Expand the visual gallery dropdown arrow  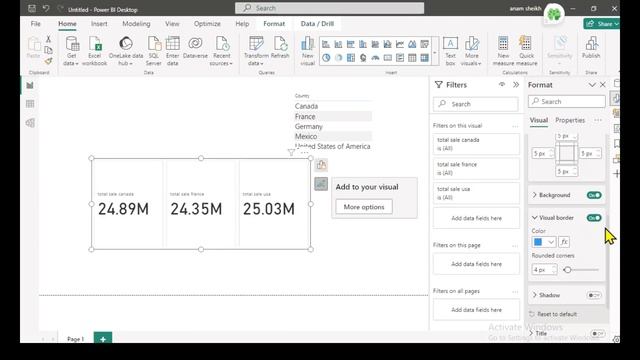pos(435,52)
